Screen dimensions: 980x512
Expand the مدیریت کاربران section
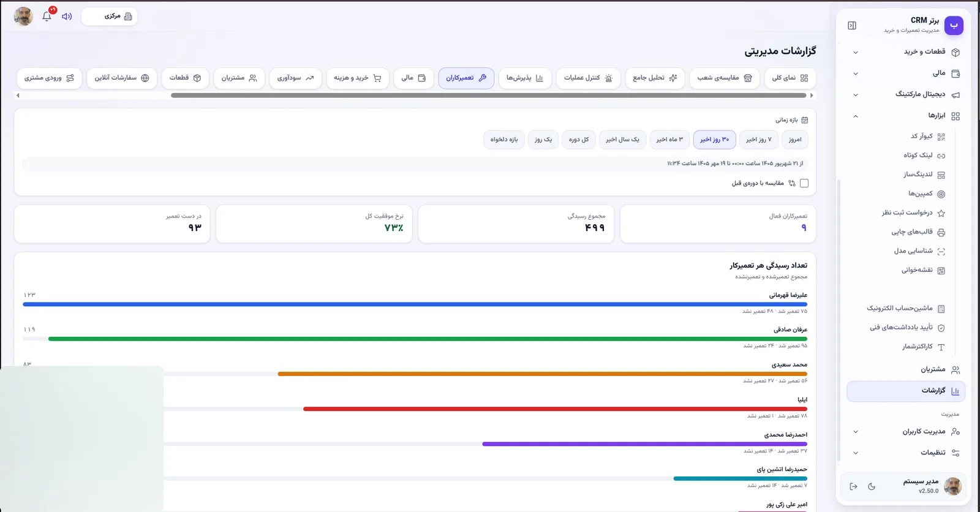coord(906,432)
